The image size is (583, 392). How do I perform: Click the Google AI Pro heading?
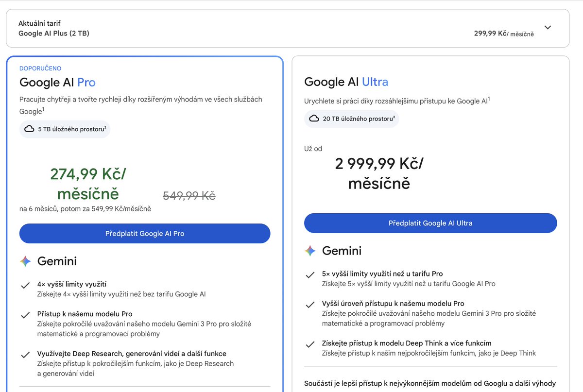(x=57, y=82)
